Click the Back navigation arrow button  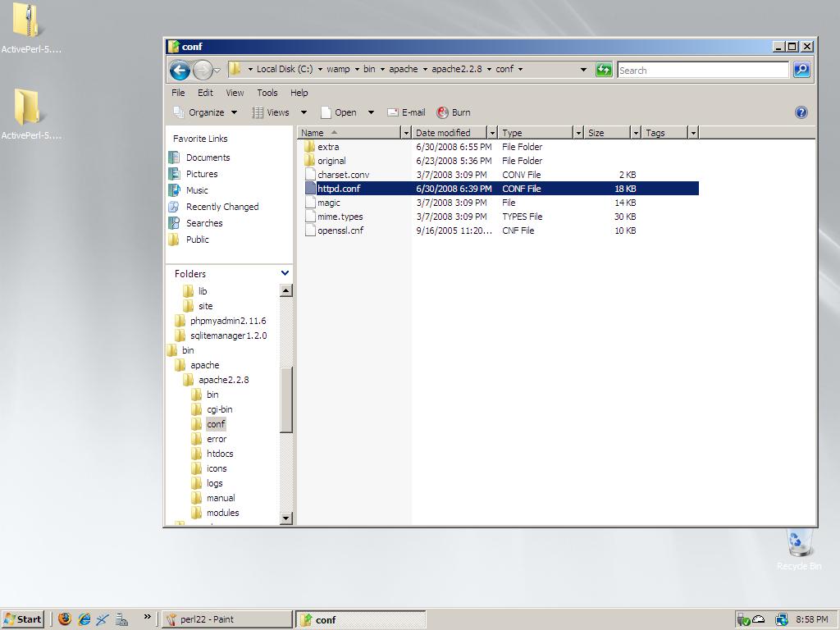[180, 71]
